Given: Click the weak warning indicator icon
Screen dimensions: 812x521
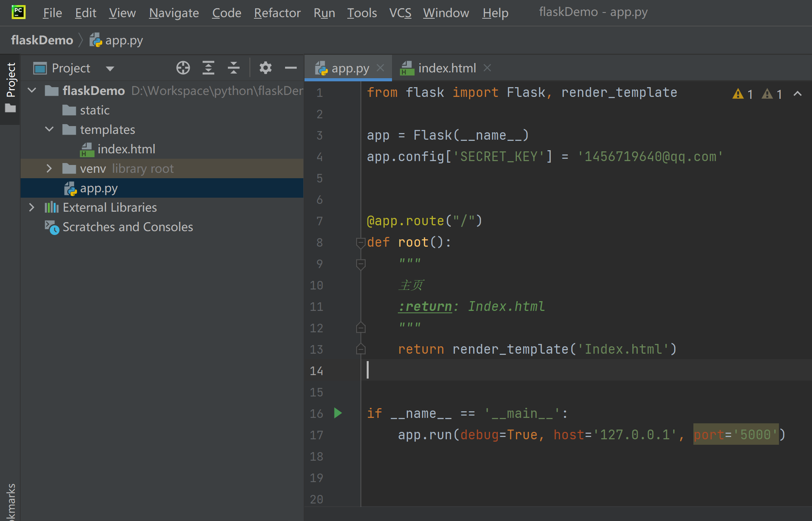Looking at the screenshot, I should point(767,94).
